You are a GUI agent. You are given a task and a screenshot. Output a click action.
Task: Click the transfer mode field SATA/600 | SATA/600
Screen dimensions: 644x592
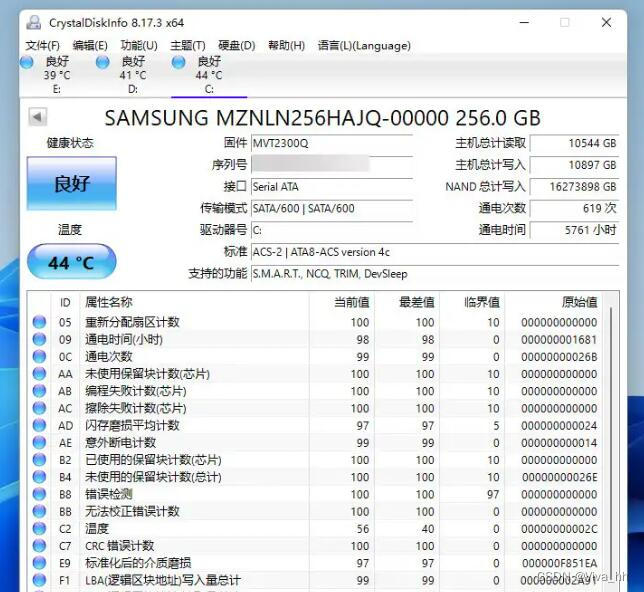coord(332,208)
